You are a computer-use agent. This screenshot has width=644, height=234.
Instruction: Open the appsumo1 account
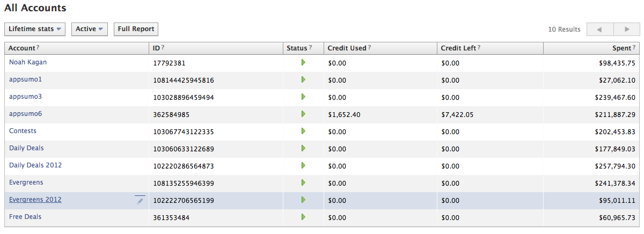tap(25, 79)
